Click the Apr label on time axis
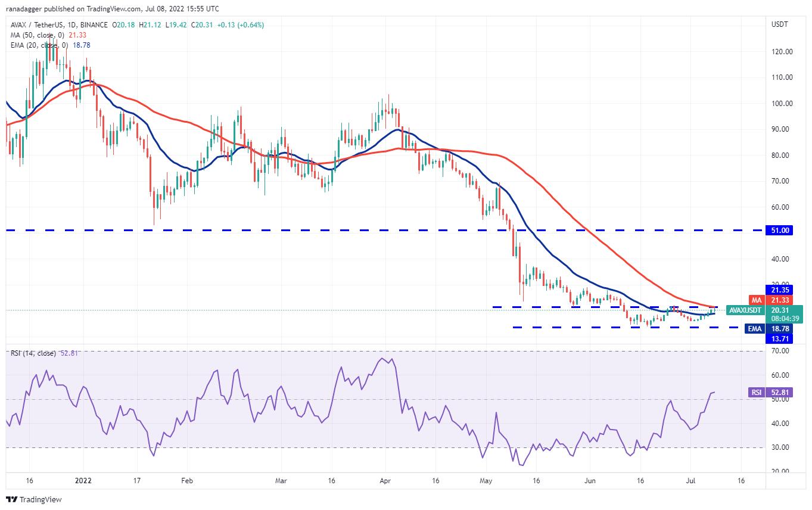 click(384, 480)
